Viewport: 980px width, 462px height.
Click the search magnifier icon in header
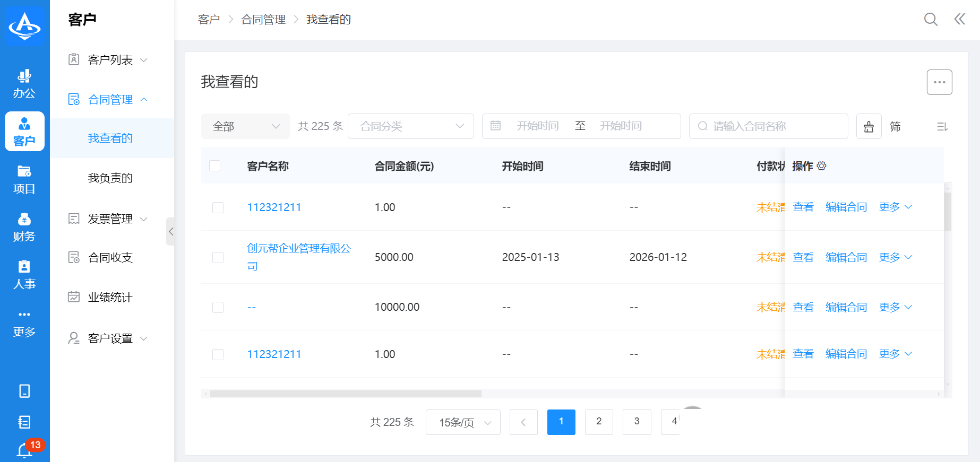930,20
